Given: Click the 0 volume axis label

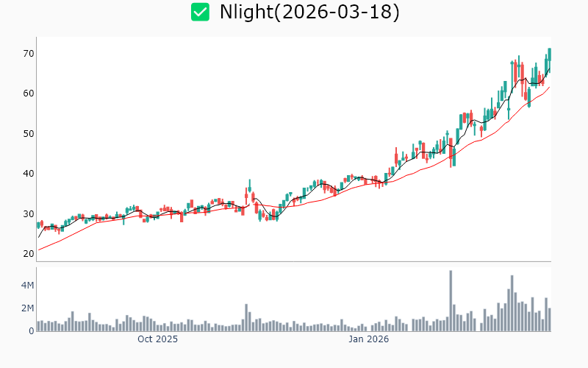Looking at the screenshot, I should point(32,331).
